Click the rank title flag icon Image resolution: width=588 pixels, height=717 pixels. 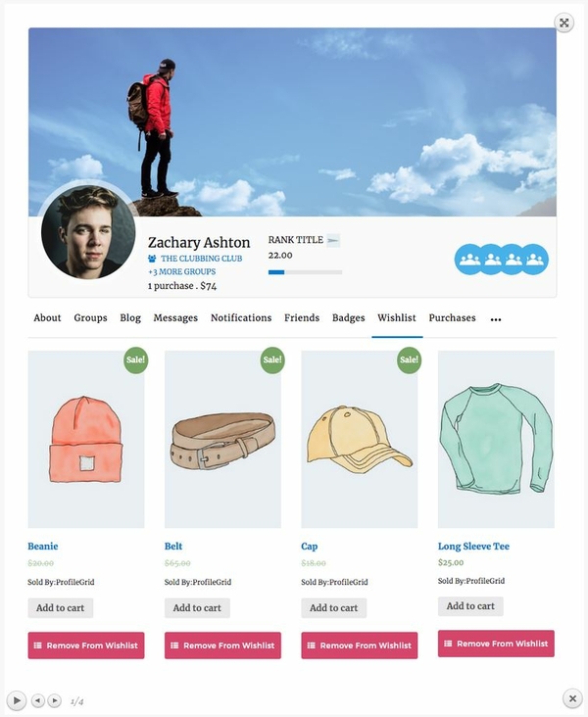point(333,240)
